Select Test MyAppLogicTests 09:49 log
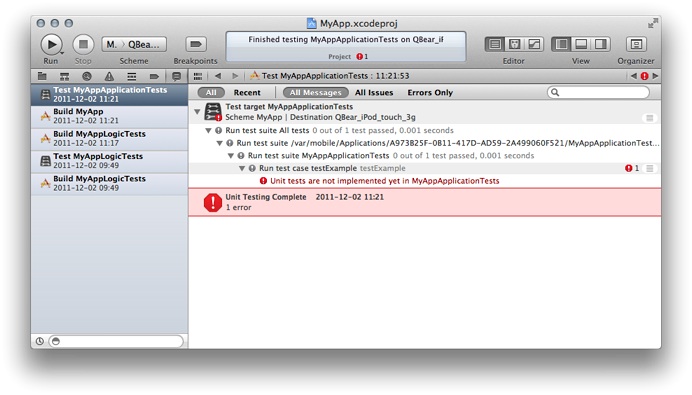The image size is (692, 395). [x=109, y=161]
